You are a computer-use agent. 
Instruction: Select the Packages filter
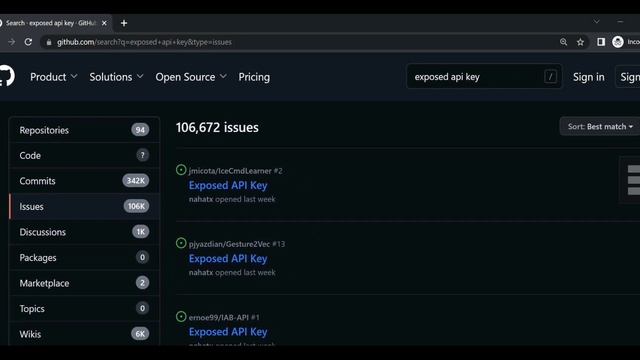(84, 258)
